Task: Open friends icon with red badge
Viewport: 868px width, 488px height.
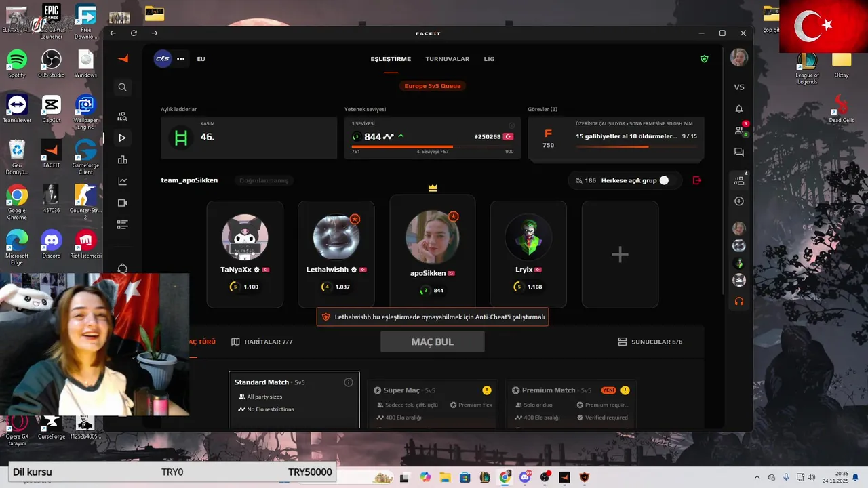Action: [739, 130]
